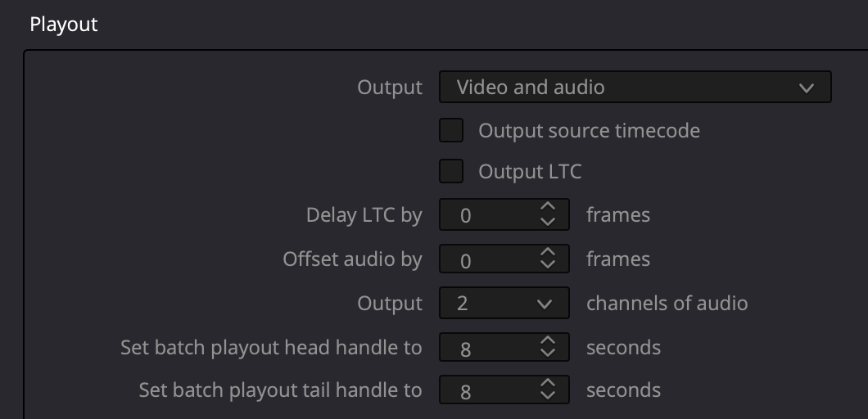Viewport: 868px width, 419px height.
Task: Enable Output source timecode checkbox
Action: point(451,131)
